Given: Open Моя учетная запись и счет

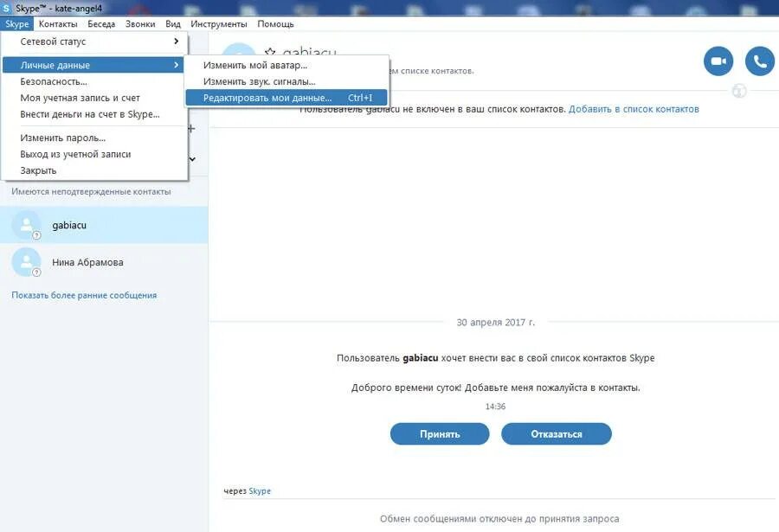Looking at the screenshot, I should point(93,98).
